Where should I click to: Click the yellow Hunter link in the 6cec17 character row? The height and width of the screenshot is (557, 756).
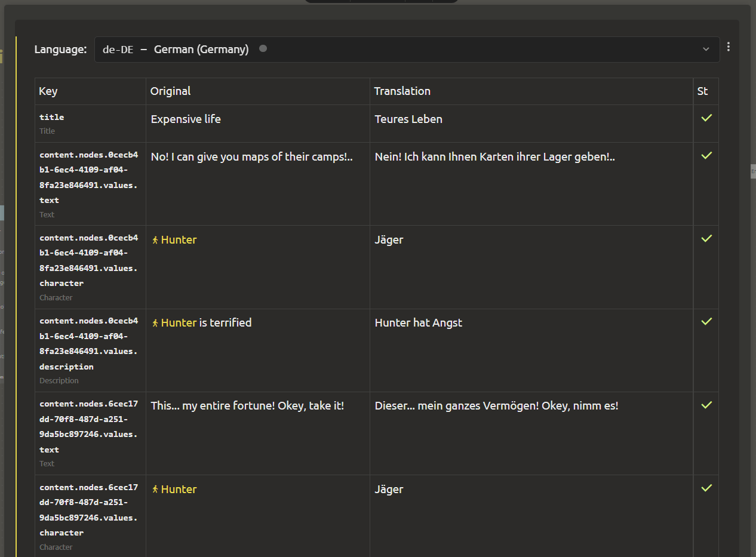click(x=179, y=490)
